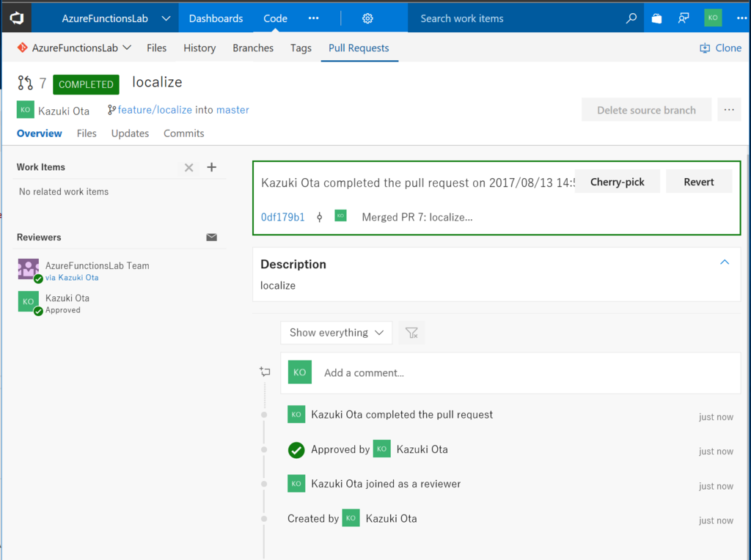Click the Clone button
This screenshot has height=560, width=751.
[x=721, y=48]
